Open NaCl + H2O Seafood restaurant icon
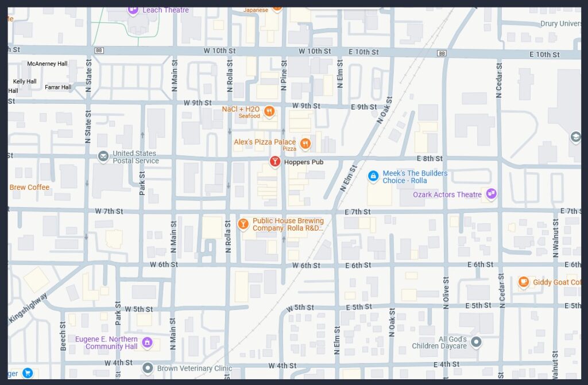588x385 pixels. coord(269,111)
